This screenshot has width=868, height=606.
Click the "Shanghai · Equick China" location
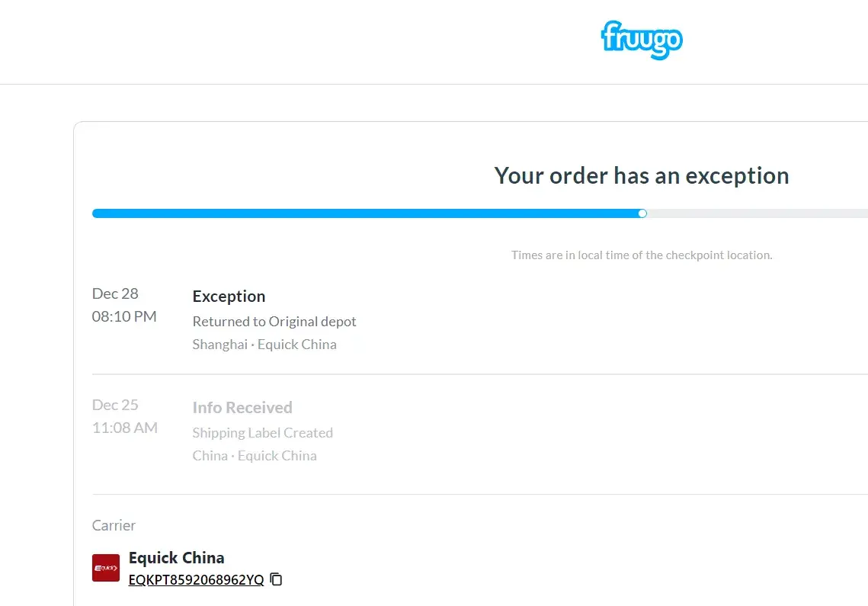pyautogui.click(x=264, y=345)
